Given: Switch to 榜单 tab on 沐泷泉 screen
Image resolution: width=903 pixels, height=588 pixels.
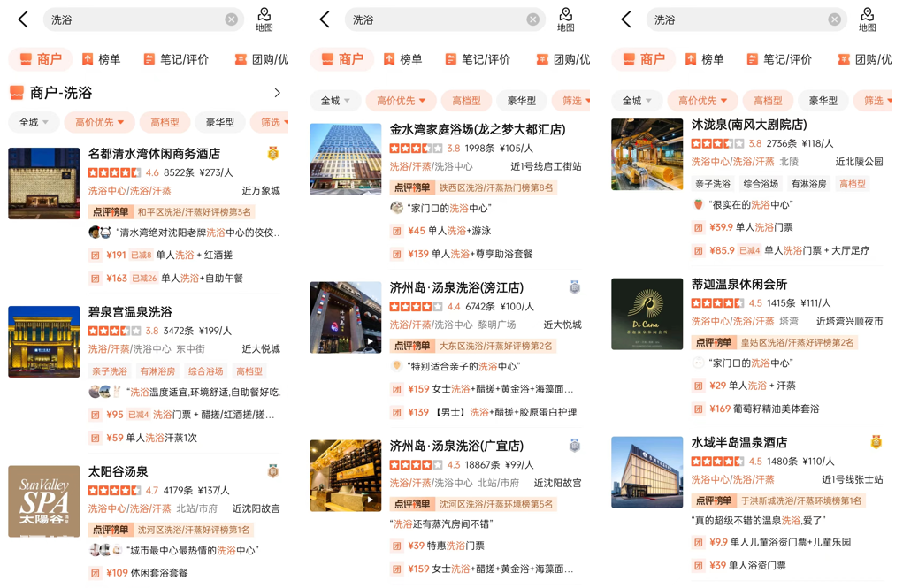Looking at the screenshot, I should click(704, 58).
